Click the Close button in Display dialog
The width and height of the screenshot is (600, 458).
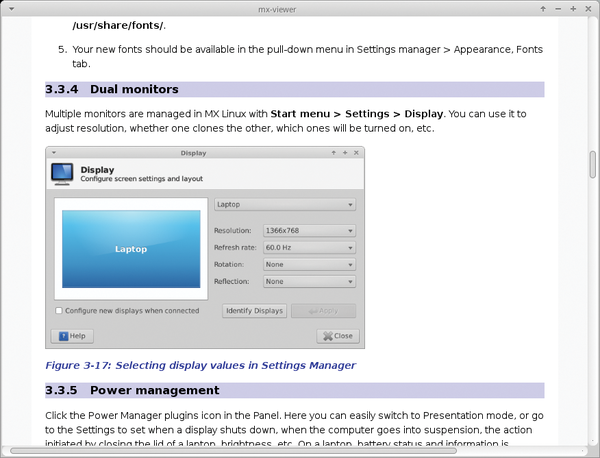(x=338, y=336)
